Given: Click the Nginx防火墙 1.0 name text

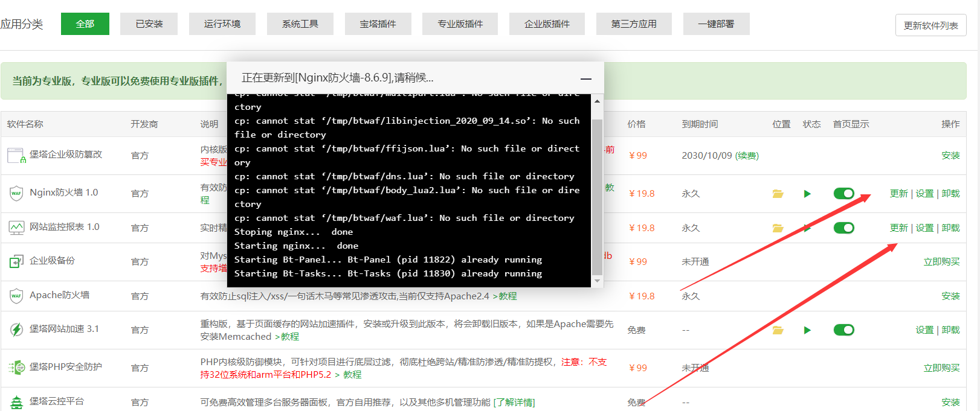Looking at the screenshot, I should pos(63,193).
